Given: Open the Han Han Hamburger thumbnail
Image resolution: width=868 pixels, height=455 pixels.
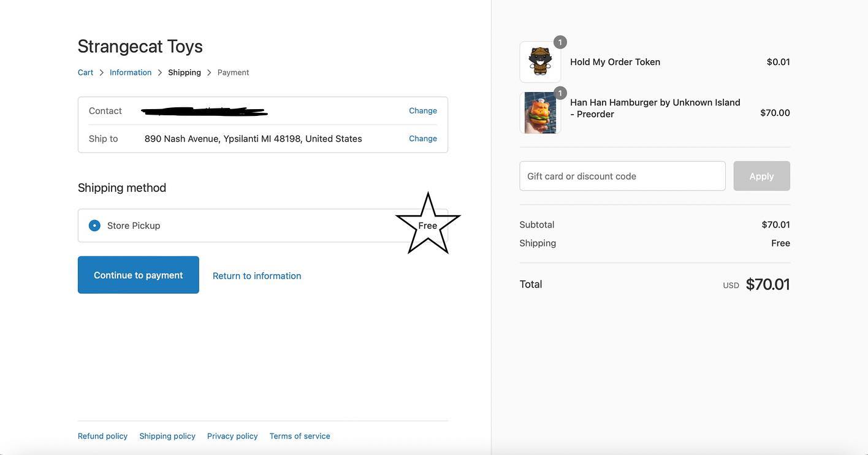Looking at the screenshot, I should (x=540, y=113).
